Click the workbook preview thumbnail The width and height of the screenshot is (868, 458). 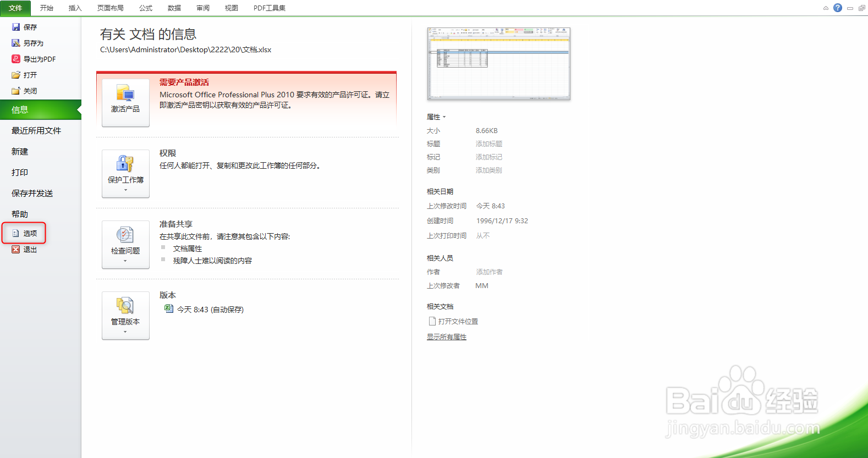pyautogui.click(x=498, y=64)
